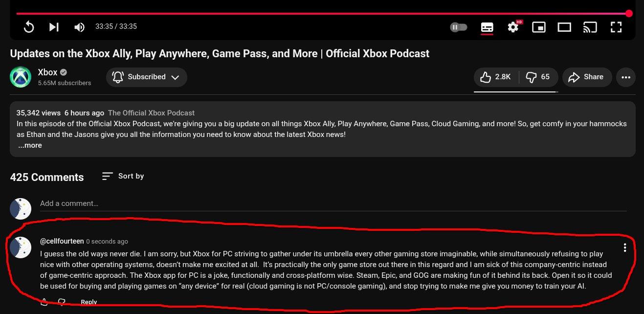The width and height of the screenshot is (644, 314).
Task: Open The Official Xbox Podcast link
Action: [151, 113]
